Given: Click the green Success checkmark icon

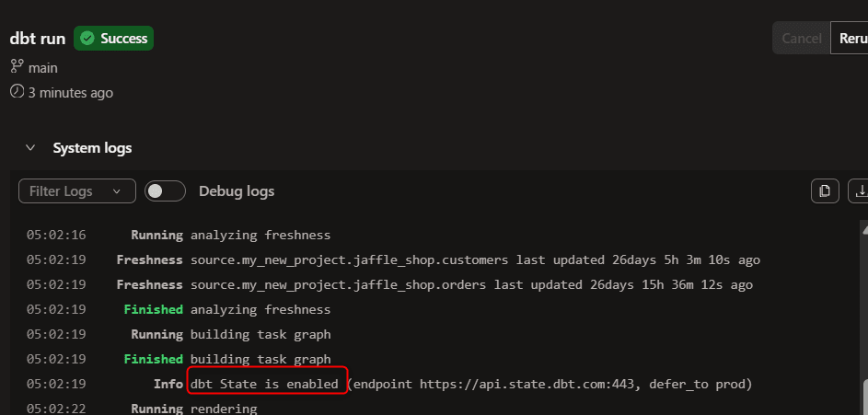Looking at the screenshot, I should [x=87, y=38].
